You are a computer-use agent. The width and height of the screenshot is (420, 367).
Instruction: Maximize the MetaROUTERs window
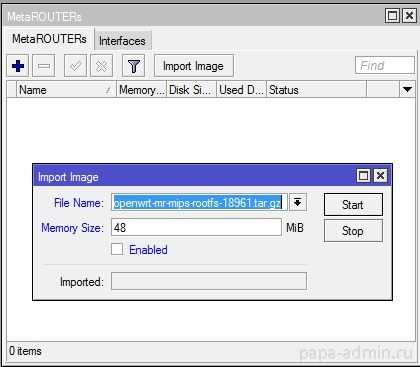[392, 16]
